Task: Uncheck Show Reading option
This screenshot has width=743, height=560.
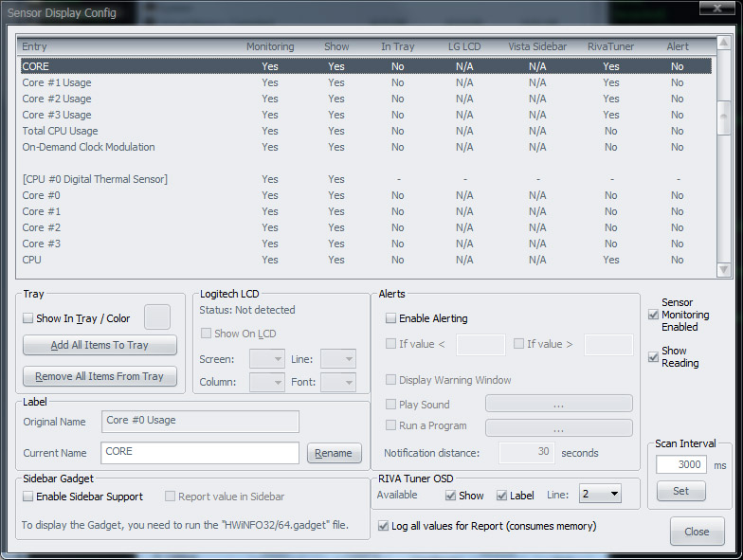Action: coord(653,357)
